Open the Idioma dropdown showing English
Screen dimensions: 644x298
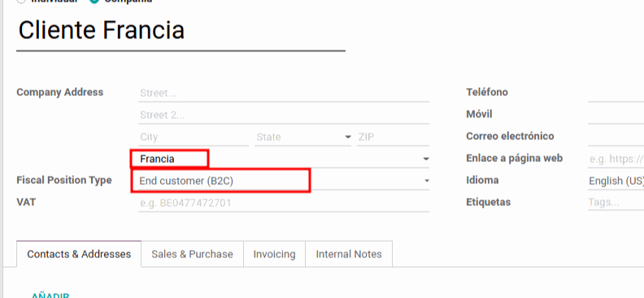[x=616, y=181]
